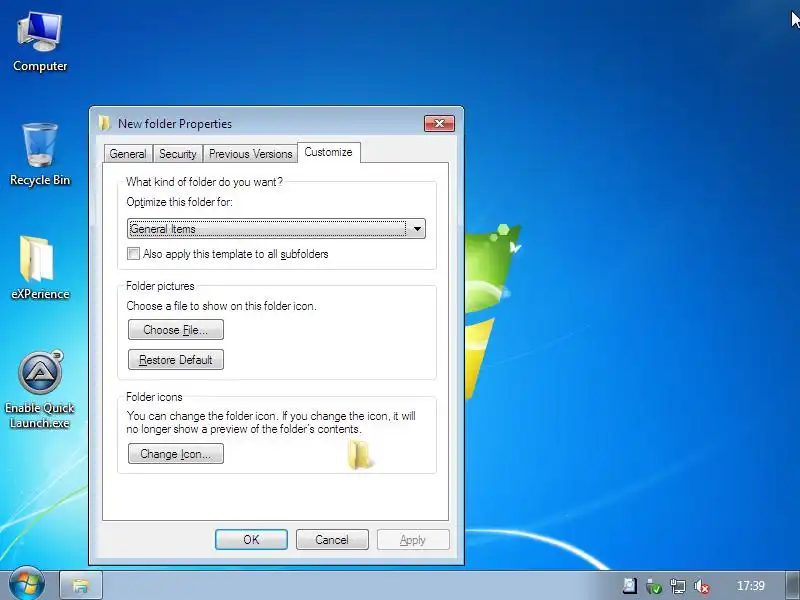
Task: Click the muted volume tray icon
Action: coord(702,586)
